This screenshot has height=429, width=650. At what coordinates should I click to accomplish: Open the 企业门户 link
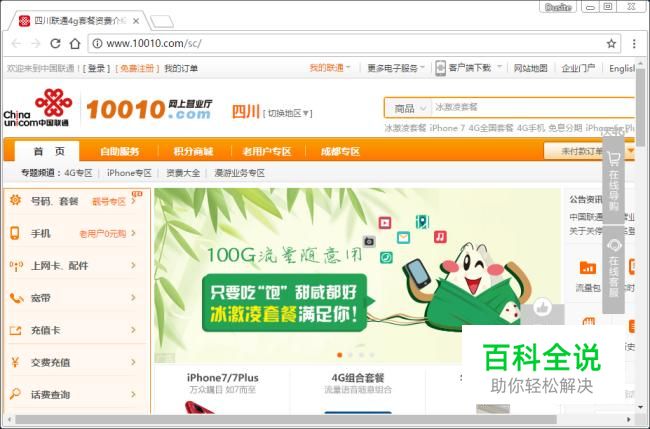coord(578,68)
